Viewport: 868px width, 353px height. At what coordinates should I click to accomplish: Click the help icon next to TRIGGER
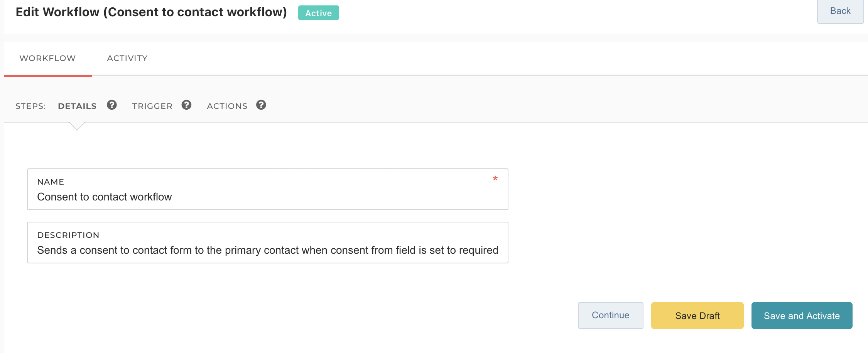pyautogui.click(x=186, y=105)
